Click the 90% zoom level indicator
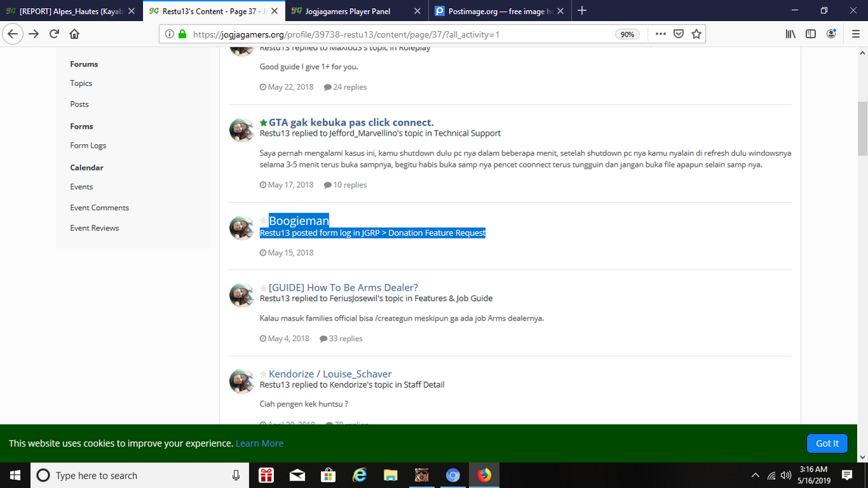Screen dimensions: 868x488 click(x=627, y=35)
